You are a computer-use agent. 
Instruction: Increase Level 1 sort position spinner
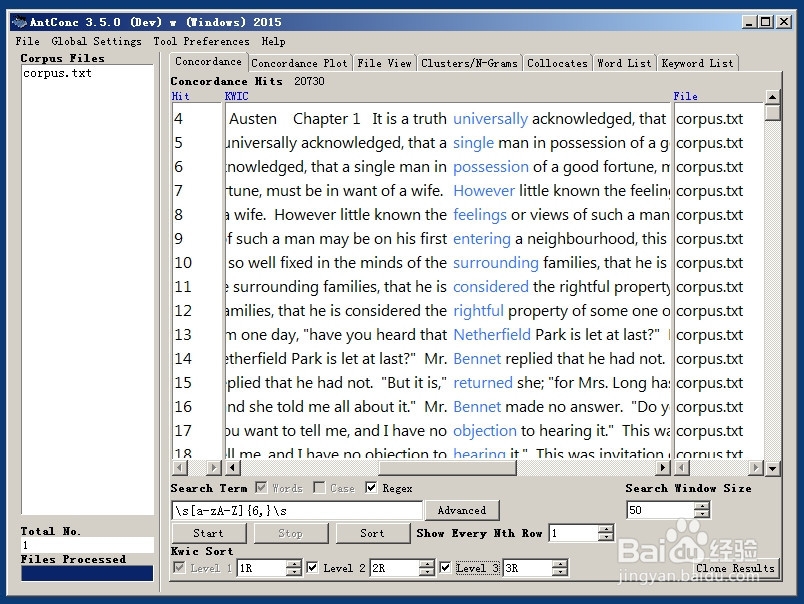click(294, 563)
